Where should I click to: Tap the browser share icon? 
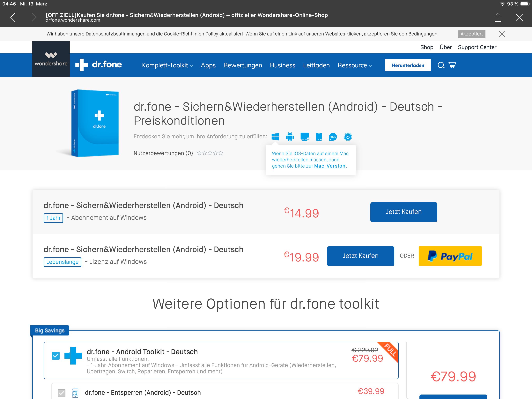[x=498, y=17]
